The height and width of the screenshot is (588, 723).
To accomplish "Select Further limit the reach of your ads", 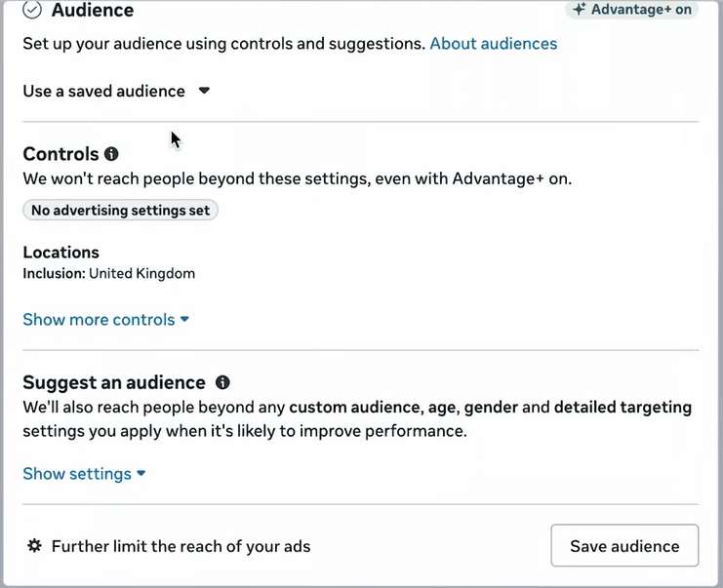I will point(181,546).
